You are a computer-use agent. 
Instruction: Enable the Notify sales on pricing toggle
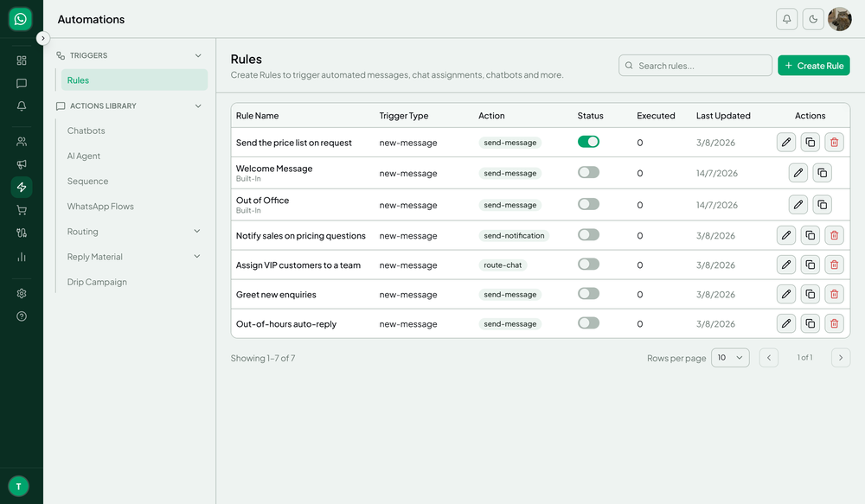click(x=588, y=235)
